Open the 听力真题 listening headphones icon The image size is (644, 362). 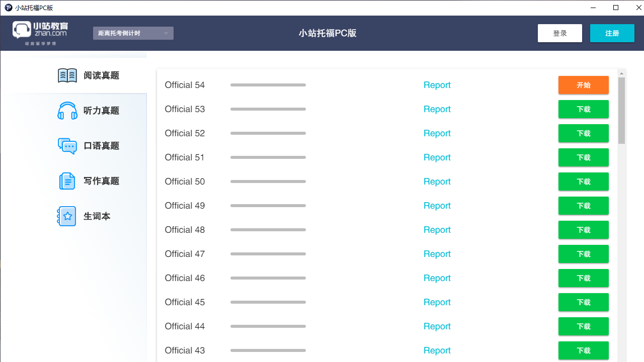(67, 110)
